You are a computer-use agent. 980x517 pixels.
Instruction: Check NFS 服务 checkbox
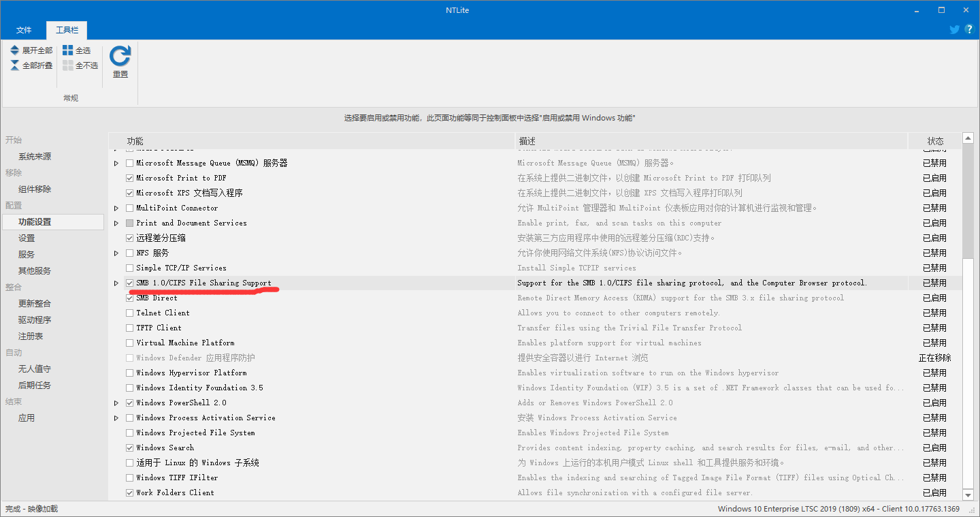(x=130, y=253)
